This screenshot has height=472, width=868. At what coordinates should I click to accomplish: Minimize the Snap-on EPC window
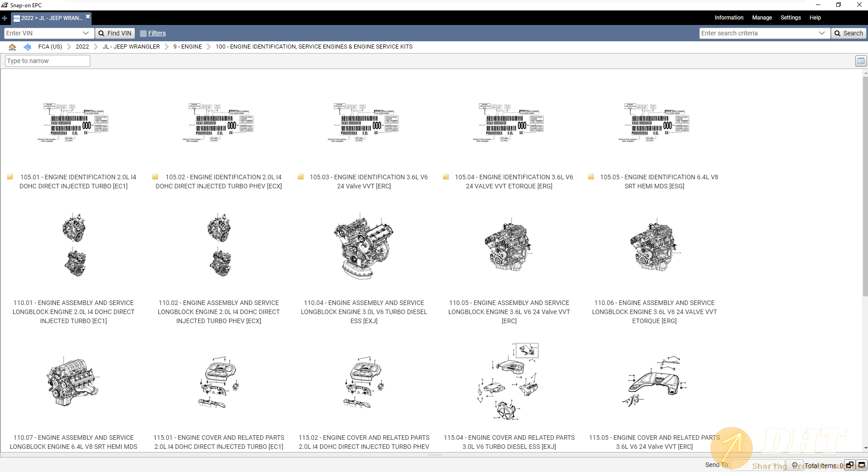pyautogui.click(x=818, y=5)
